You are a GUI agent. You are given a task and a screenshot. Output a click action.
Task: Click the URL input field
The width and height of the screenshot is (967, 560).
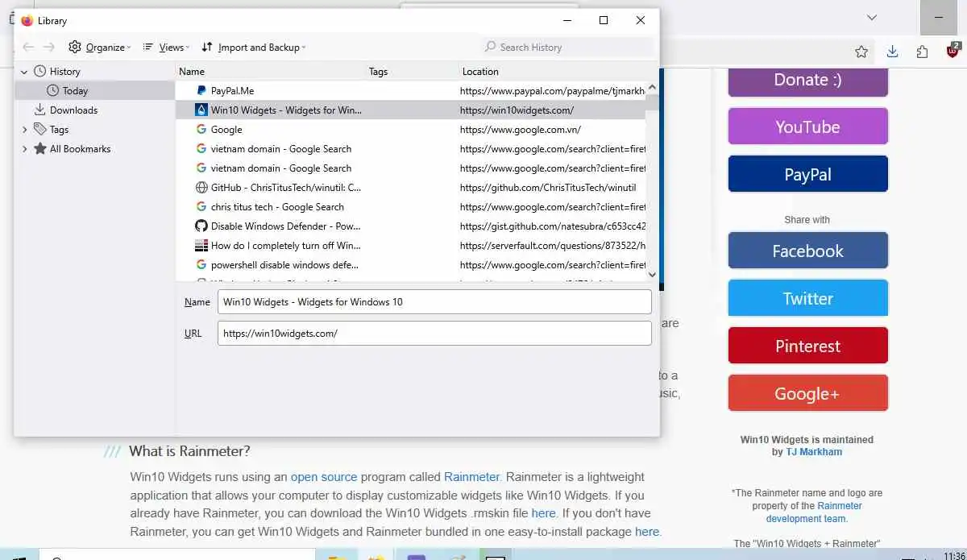click(434, 334)
